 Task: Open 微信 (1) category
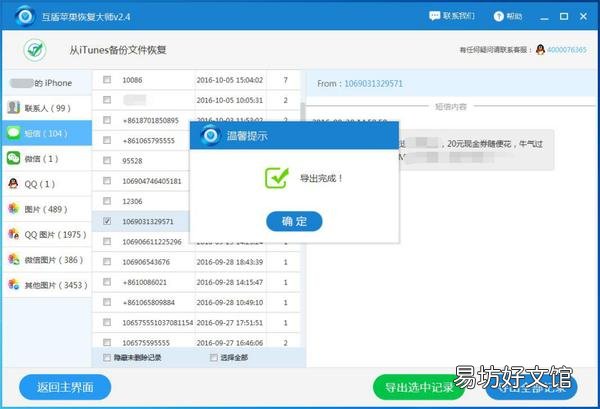(47, 158)
